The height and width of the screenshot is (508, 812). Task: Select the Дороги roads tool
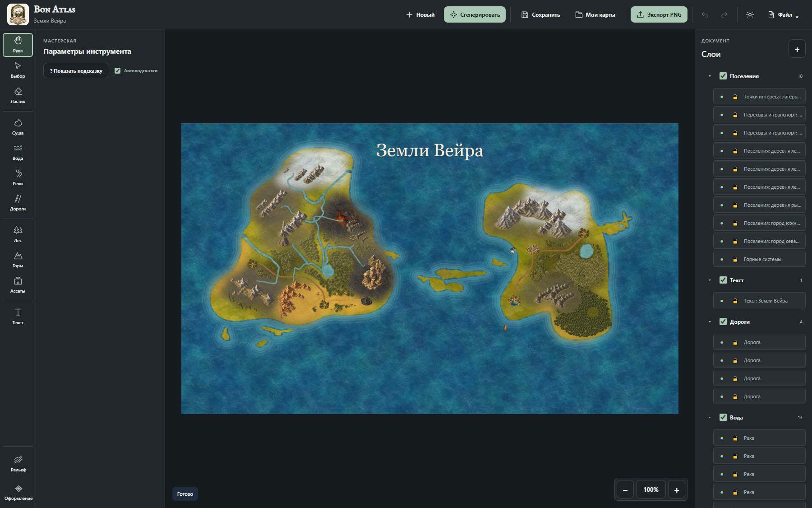click(18, 203)
